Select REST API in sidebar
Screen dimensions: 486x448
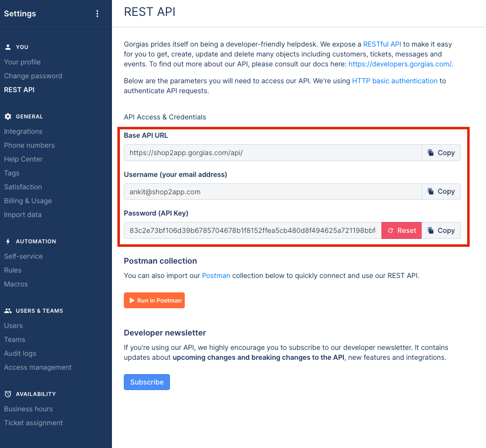click(19, 90)
